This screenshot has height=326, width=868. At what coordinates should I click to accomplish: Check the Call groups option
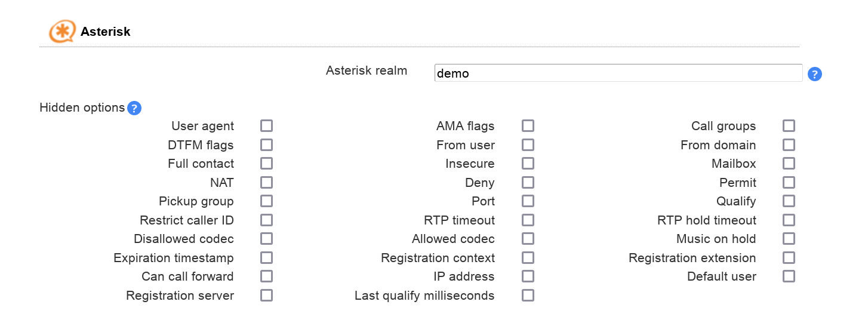[x=789, y=126]
